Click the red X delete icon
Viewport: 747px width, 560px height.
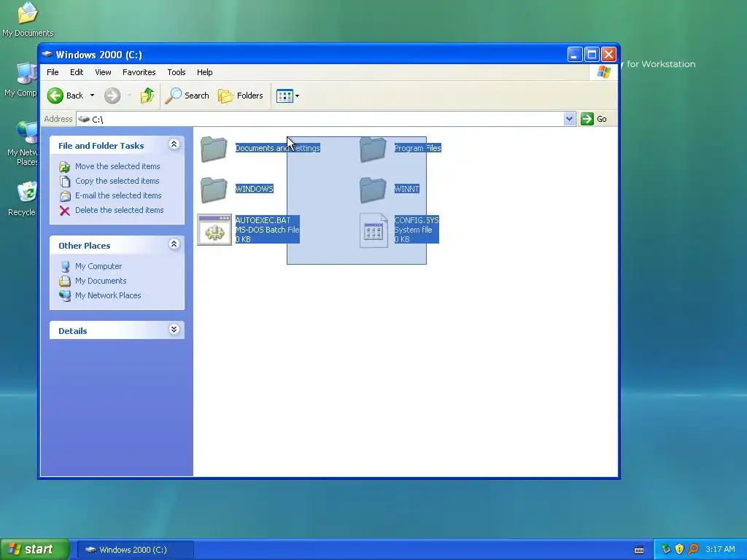[x=65, y=211]
